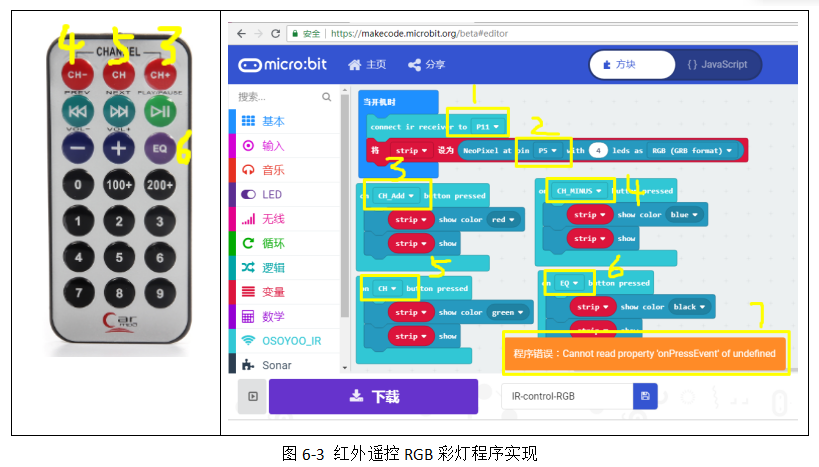Open the LED block category
This screenshot has height=467, width=819.
285,194
